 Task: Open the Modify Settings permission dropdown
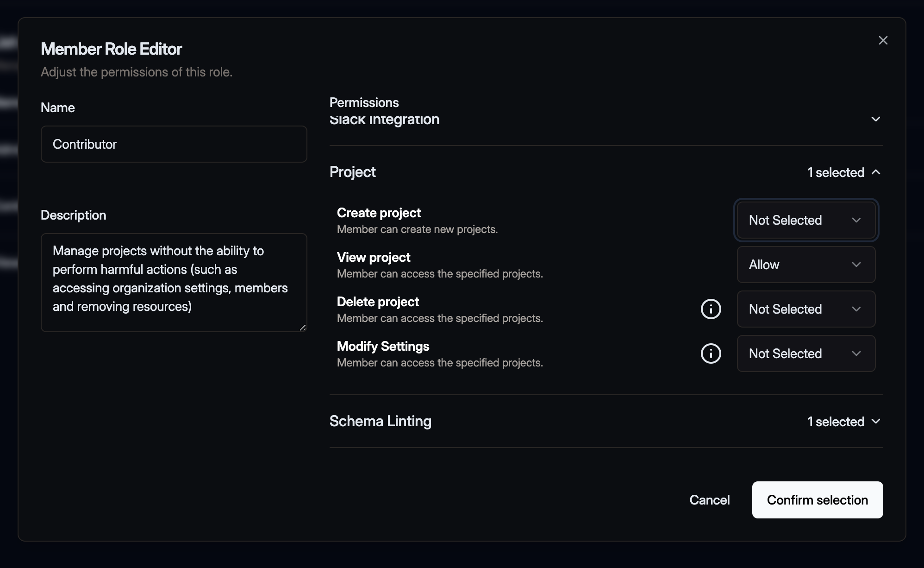tap(805, 353)
